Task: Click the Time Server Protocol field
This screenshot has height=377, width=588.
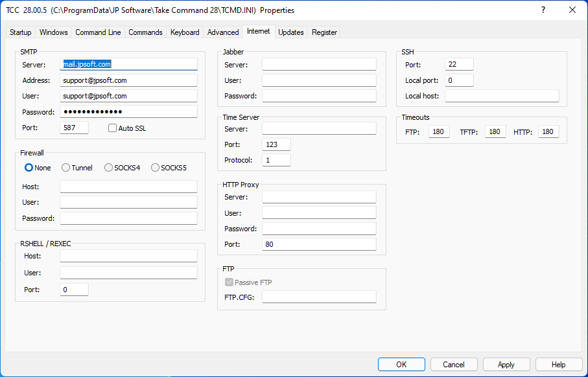Action: pyautogui.click(x=276, y=160)
